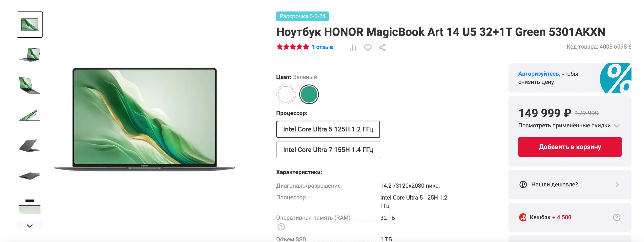
Task: Add product to favorites heart icon
Action: point(368,47)
